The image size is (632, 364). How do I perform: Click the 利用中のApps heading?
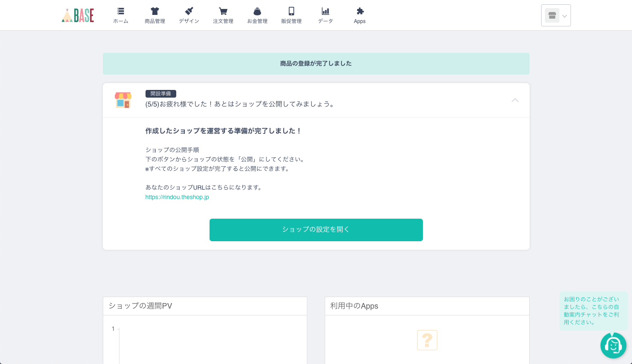coord(354,306)
